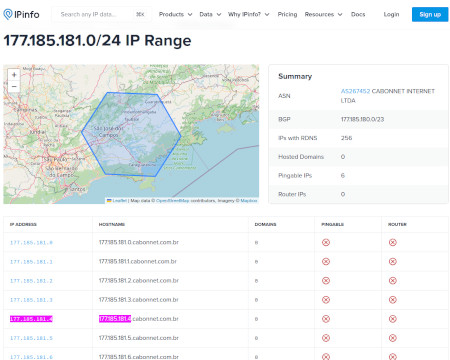Click the IPinfo logo

(x=21, y=14)
